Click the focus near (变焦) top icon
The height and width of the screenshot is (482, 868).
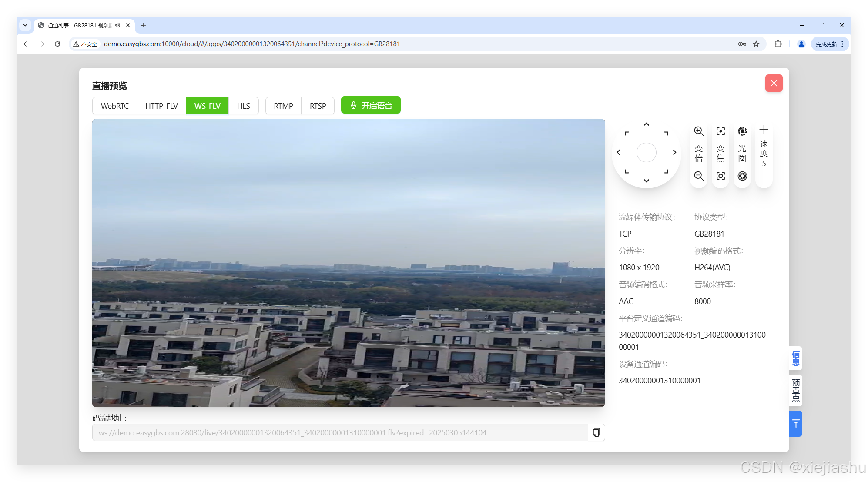point(721,131)
